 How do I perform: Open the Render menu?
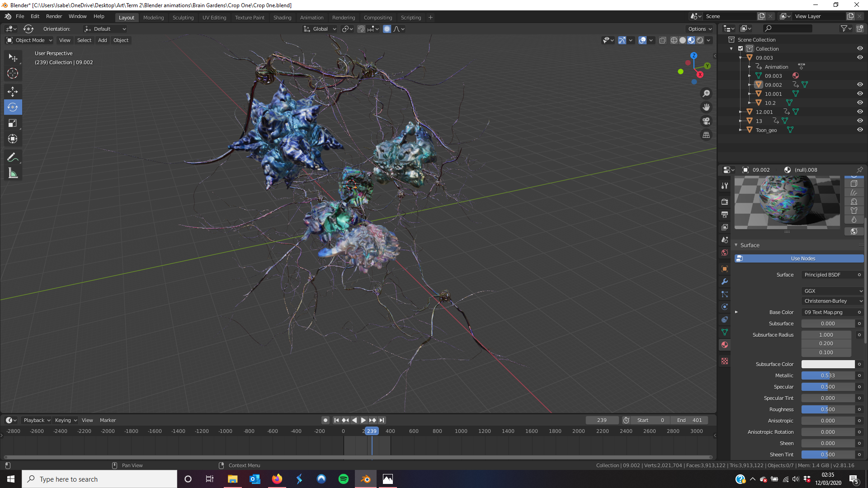[54, 16]
